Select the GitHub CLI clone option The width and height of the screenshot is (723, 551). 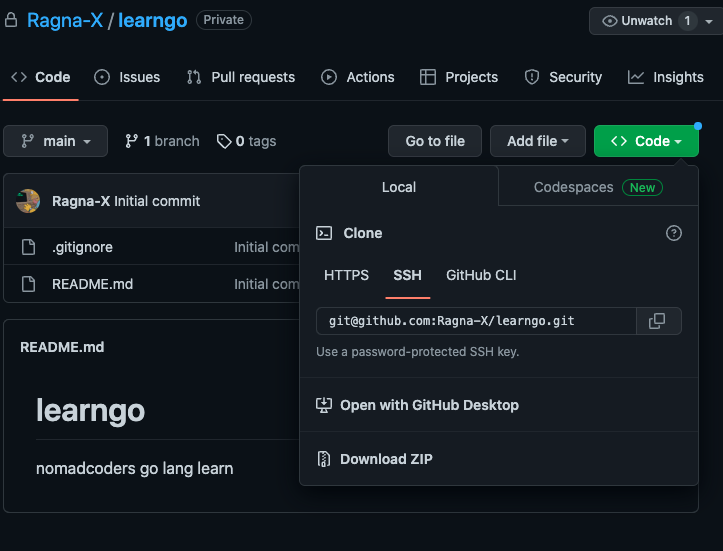[481, 275]
